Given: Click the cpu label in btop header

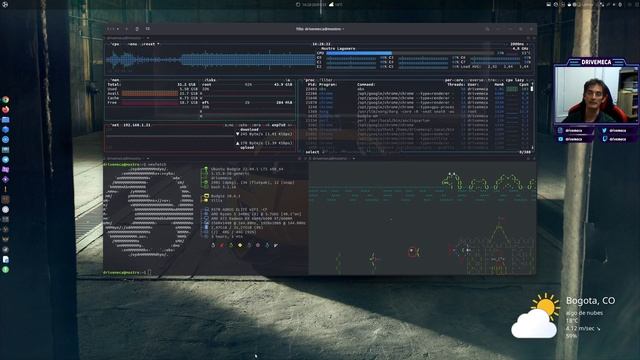Looking at the screenshot, I should coord(115,44).
